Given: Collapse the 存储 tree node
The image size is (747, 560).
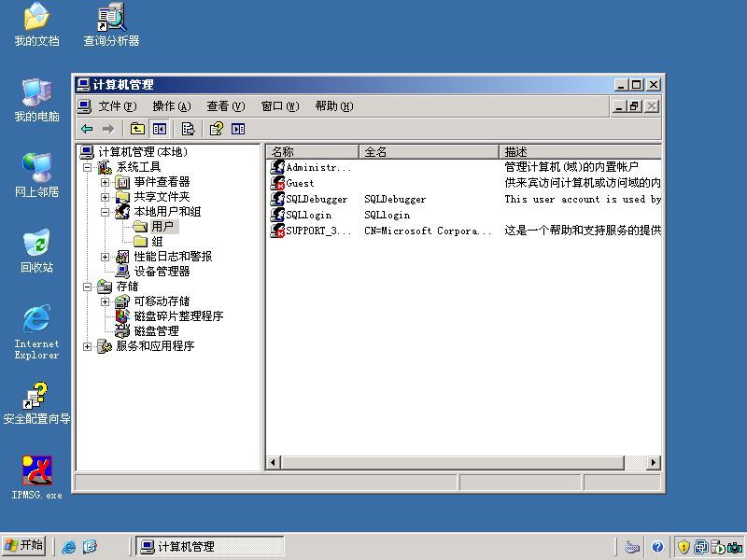Looking at the screenshot, I should tap(87, 287).
